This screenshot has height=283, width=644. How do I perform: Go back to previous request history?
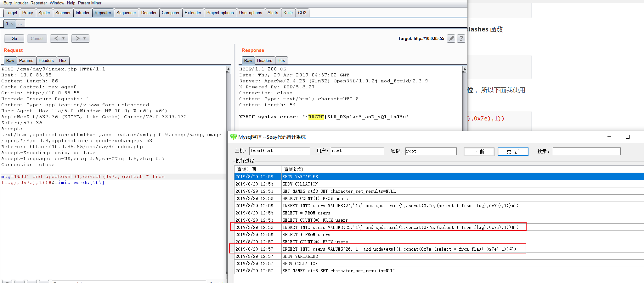(x=56, y=38)
